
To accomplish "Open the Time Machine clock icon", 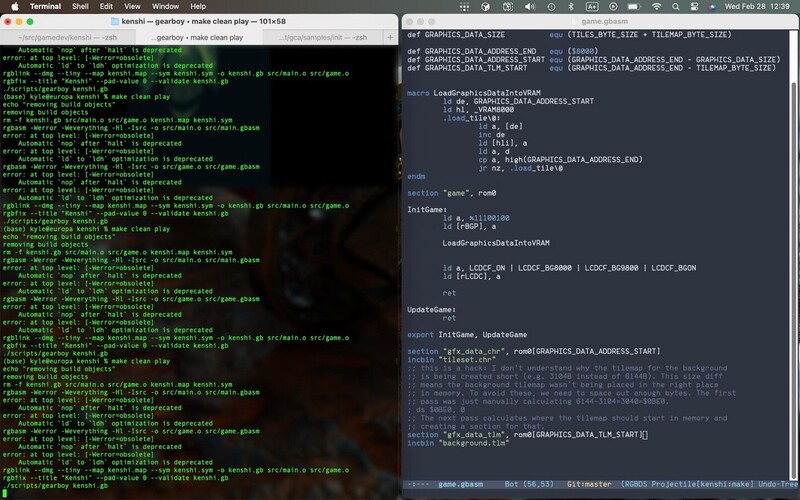I will (x=551, y=7).
